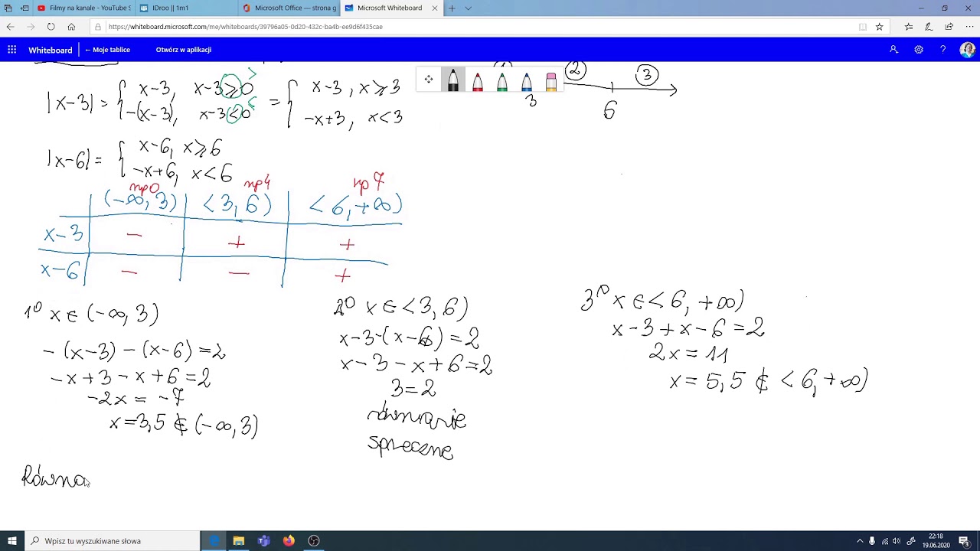
Task: Open the user account avatar
Action: (x=968, y=50)
